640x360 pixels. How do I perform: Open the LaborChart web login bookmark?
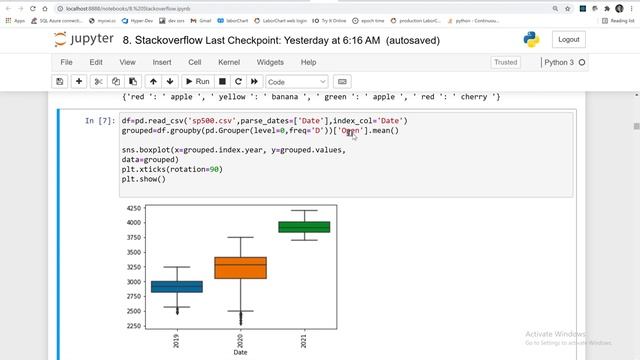tap(280, 21)
